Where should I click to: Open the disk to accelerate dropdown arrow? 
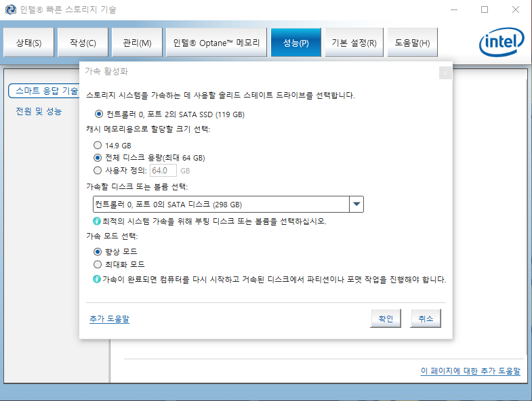[356, 205]
